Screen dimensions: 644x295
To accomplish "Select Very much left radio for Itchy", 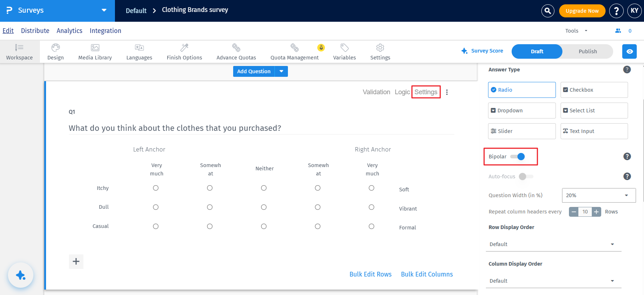I will (156, 188).
